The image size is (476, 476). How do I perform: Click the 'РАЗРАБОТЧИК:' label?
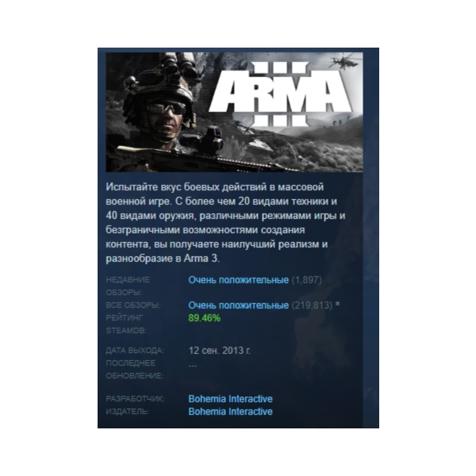click(135, 398)
